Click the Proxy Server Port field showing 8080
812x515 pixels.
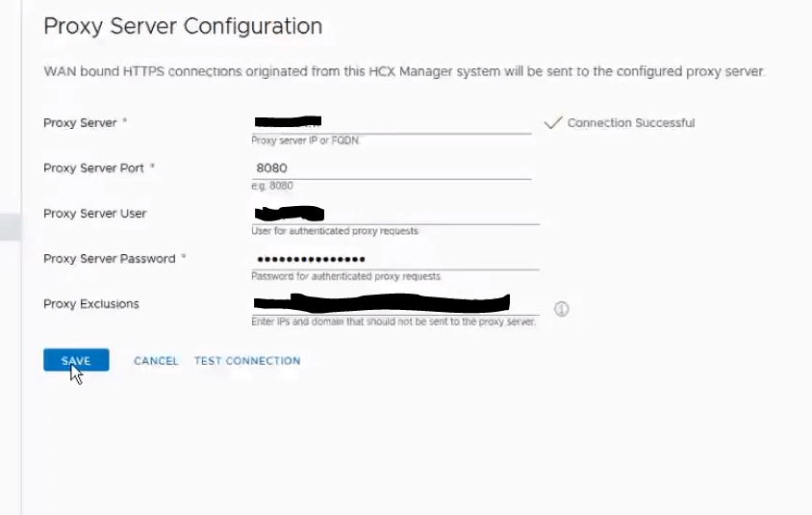[x=390, y=168]
